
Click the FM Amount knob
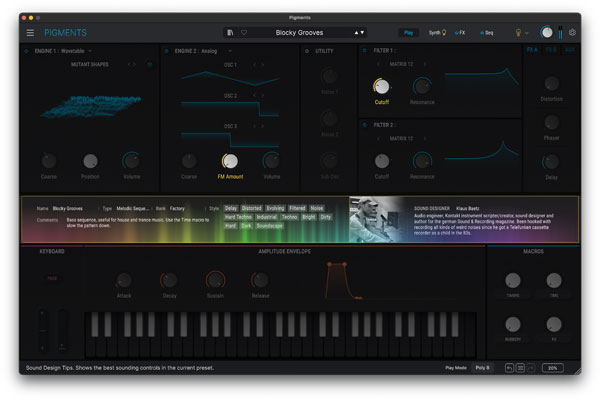click(x=230, y=161)
